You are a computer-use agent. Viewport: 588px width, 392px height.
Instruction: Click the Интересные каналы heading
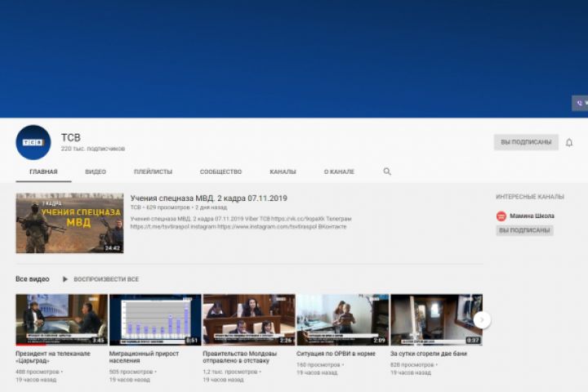coord(530,197)
